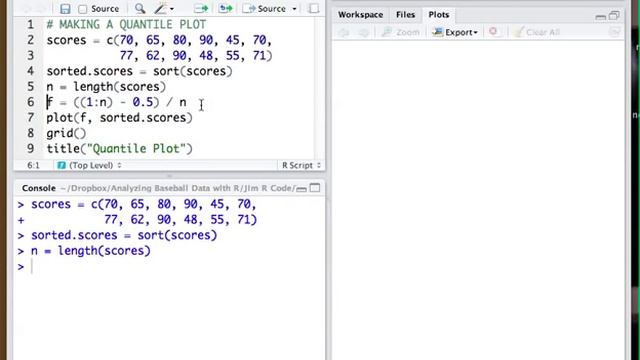Screen dimensions: 640x360
Task: Click line number 9 in the gutter
Action: pyautogui.click(x=31, y=149)
